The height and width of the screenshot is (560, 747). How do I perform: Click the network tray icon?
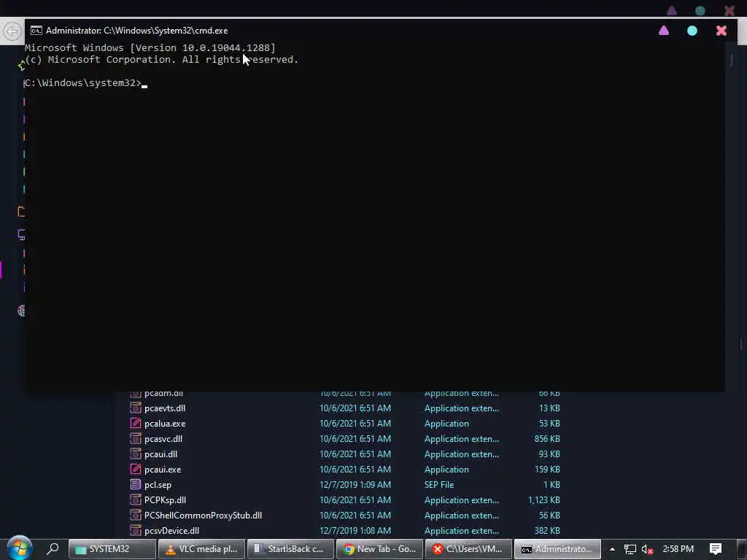pyautogui.click(x=630, y=550)
